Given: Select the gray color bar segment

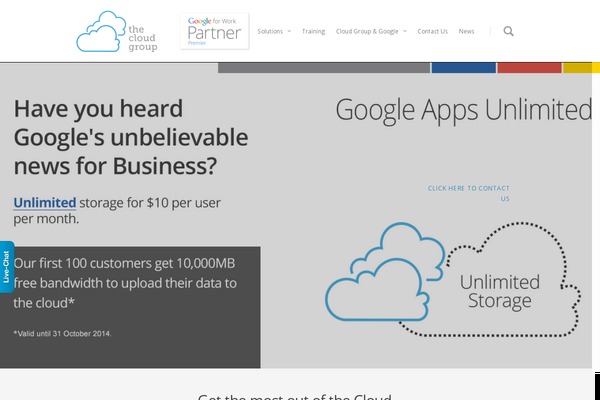Looking at the screenshot, I should [x=324, y=68].
